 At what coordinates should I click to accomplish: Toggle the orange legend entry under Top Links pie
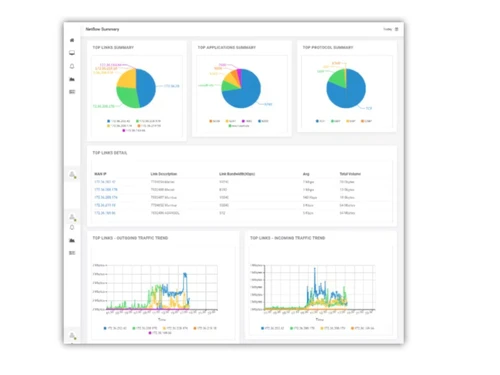click(x=149, y=126)
